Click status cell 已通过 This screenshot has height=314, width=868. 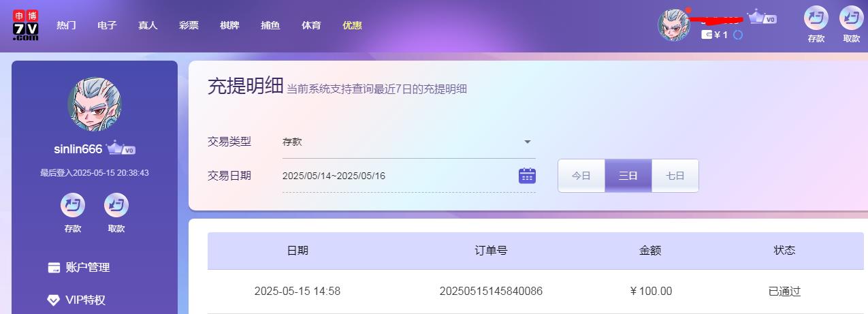click(784, 292)
